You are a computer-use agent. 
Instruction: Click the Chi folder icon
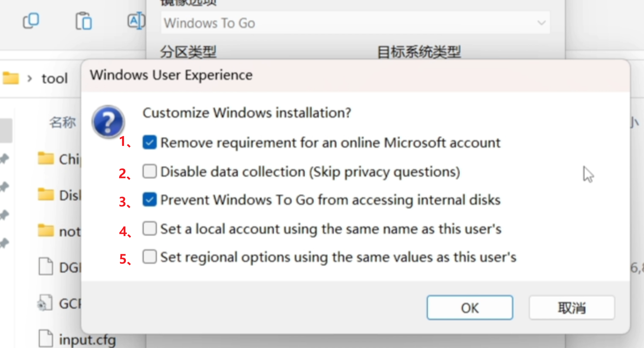coord(46,159)
